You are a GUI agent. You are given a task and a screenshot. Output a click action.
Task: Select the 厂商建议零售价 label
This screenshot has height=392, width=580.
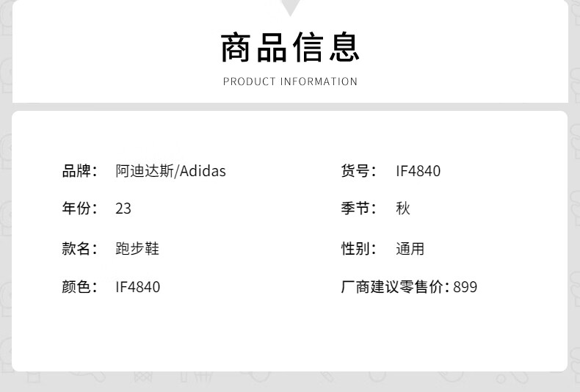(x=395, y=286)
